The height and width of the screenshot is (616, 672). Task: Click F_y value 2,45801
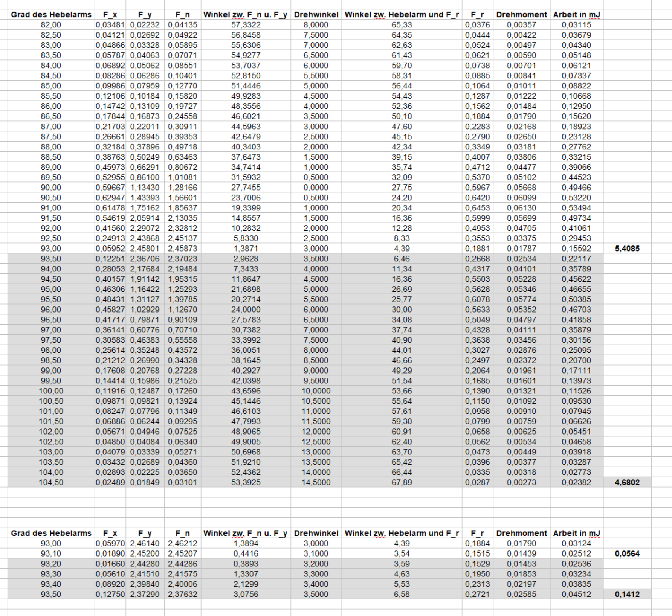click(x=145, y=249)
